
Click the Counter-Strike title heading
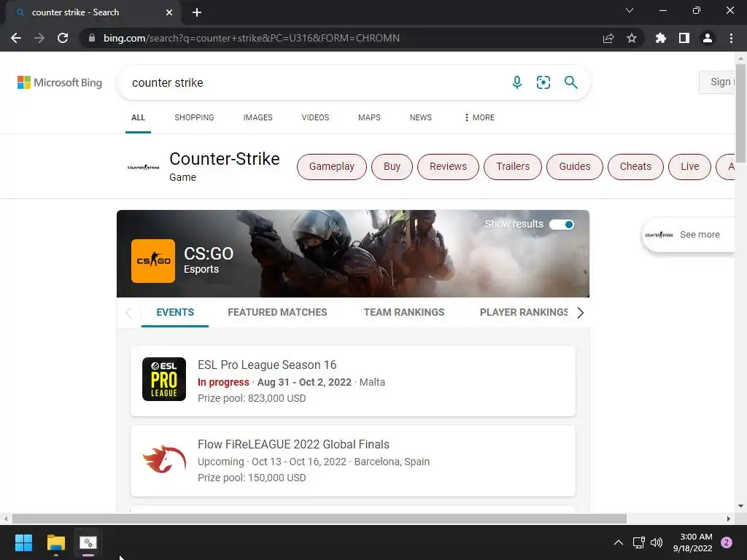point(225,159)
